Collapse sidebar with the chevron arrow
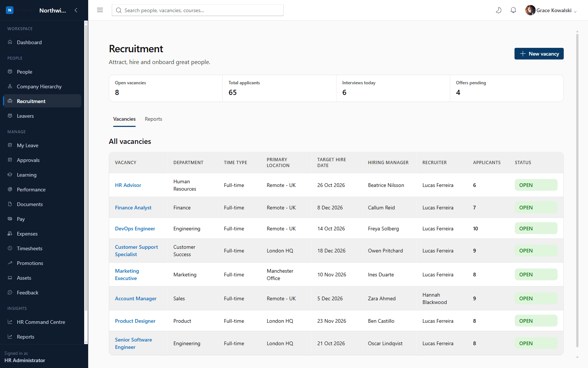588x368 pixels. 76,10
